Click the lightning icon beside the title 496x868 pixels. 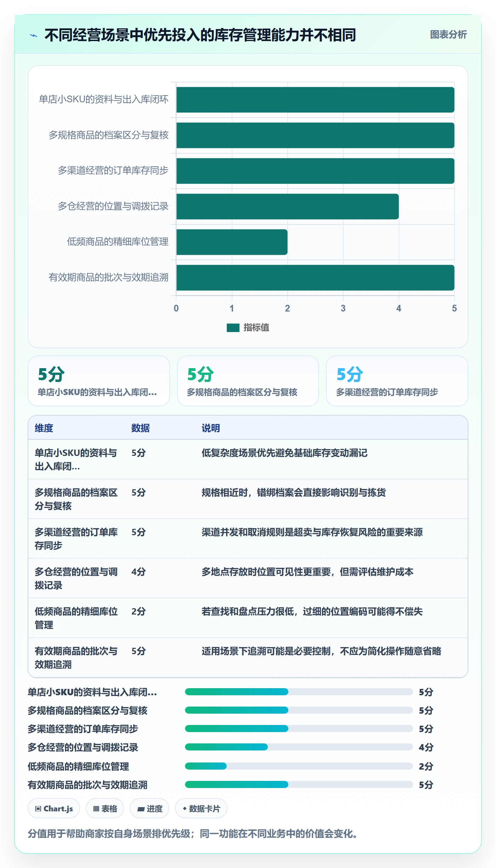coord(34,35)
